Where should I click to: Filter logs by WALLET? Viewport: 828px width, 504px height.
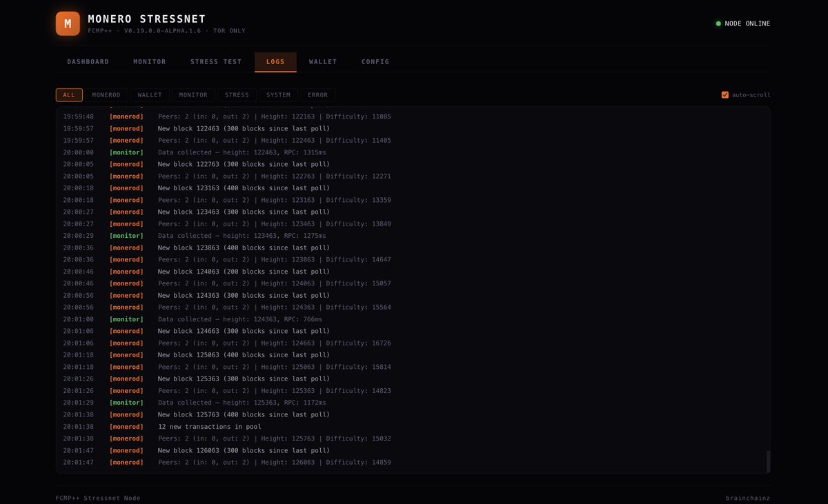pos(150,95)
